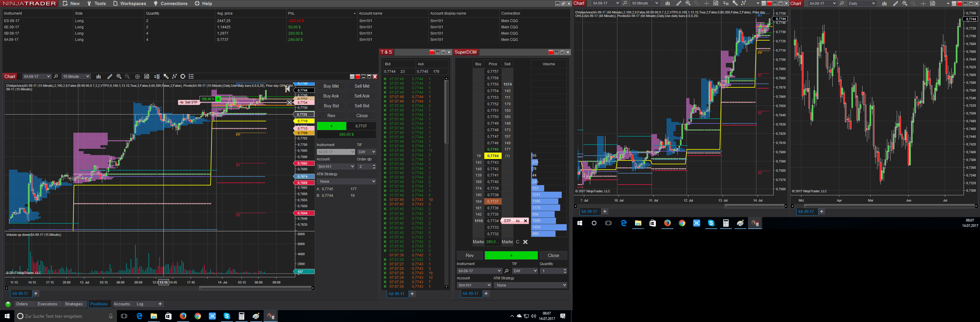The width and height of the screenshot is (980, 322).
Task: Click circular arrow icon in 15 Minute chart toolbar
Action: point(183,76)
